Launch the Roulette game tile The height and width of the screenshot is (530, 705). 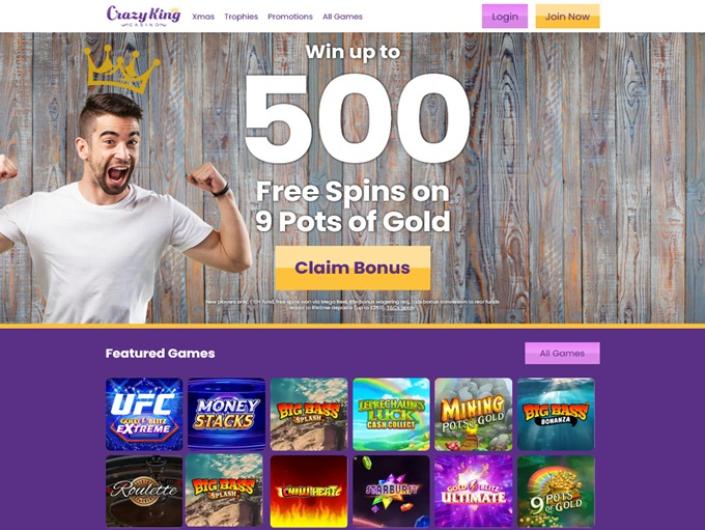point(144,491)
